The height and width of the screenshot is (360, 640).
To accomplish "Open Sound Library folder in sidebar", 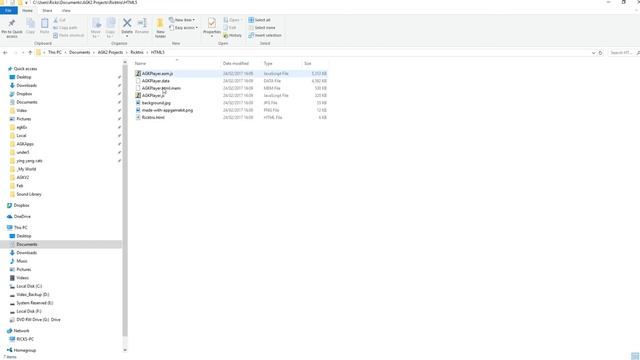I will (29, 194).
